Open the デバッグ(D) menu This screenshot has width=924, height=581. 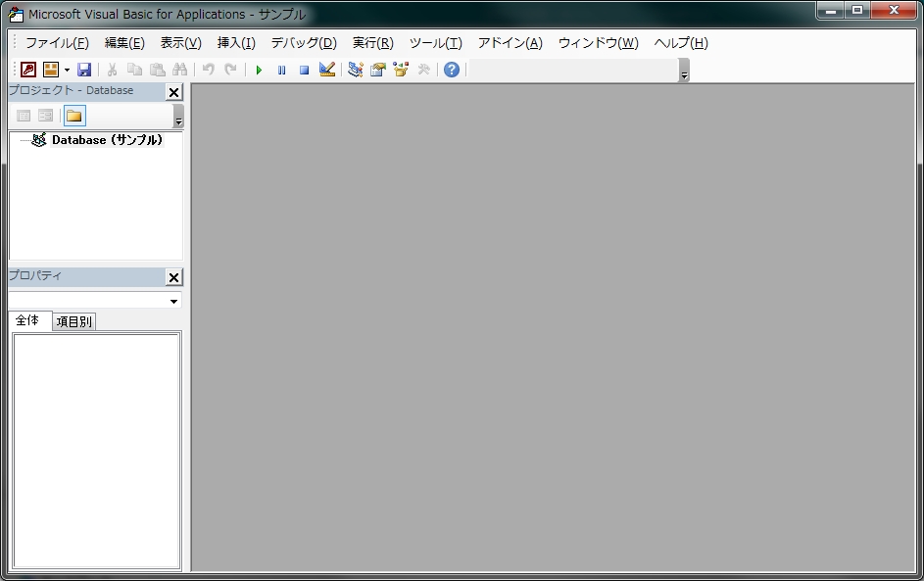click(x=303, y=43)
